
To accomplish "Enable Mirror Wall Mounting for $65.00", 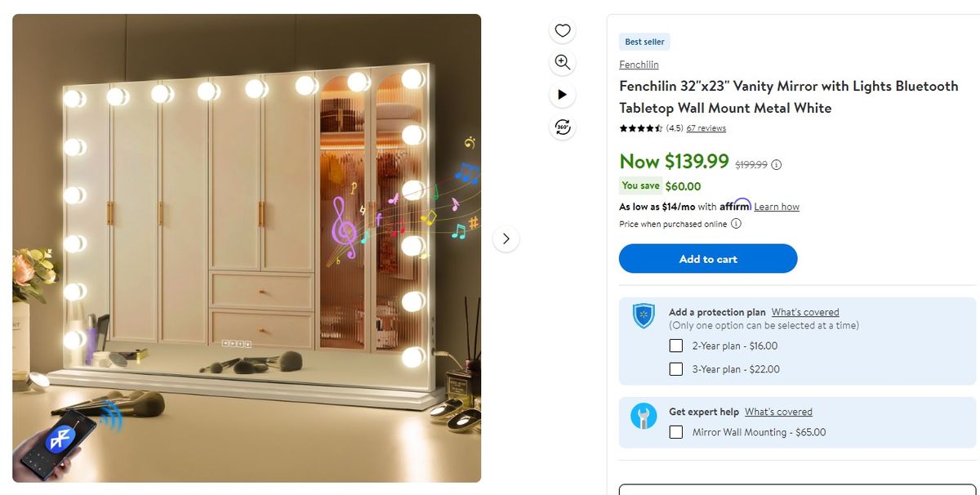I will [x=676, y=432].
